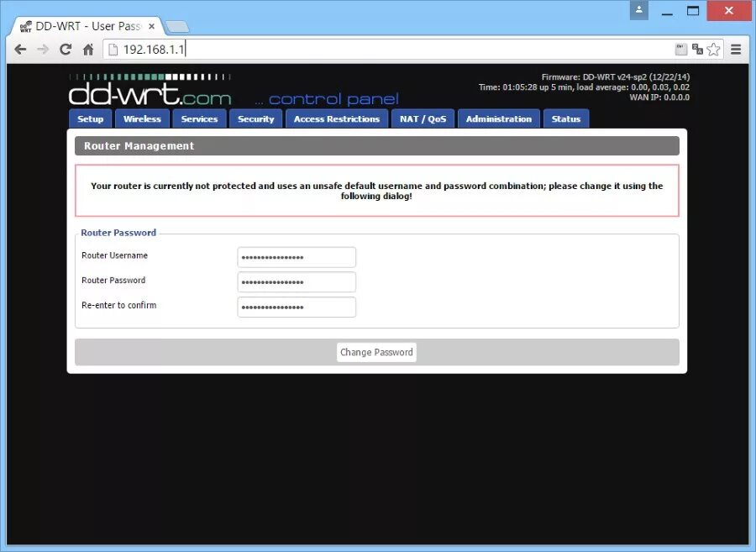Viewport: 756px width, 552px height.
Task: Reload the page with the refresh icon
Action: [66, 49]
